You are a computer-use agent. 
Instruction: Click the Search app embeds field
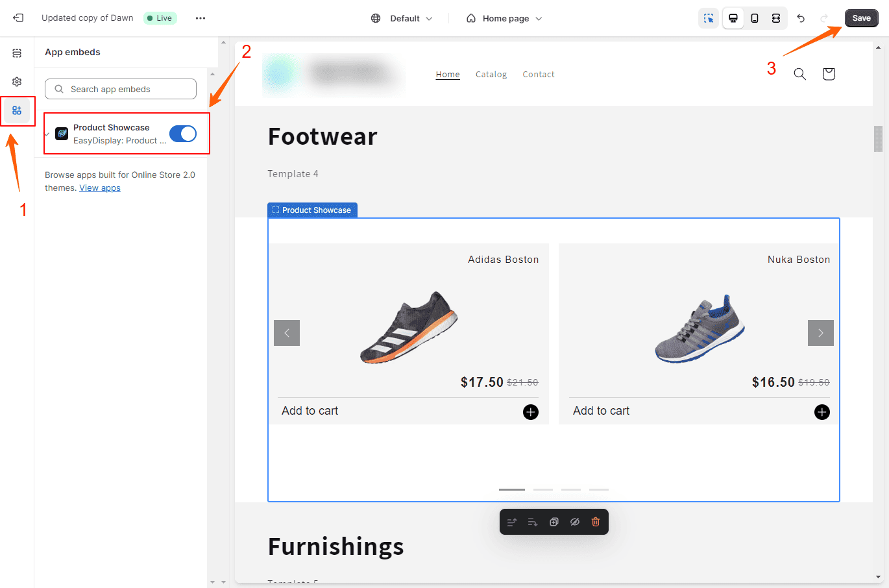coord(121,89)
